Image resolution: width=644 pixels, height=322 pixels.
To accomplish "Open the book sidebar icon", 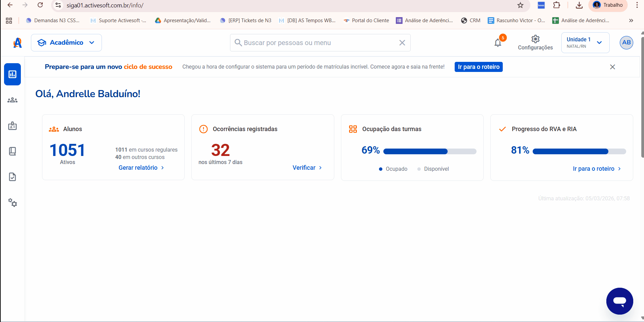I will 12,151.
